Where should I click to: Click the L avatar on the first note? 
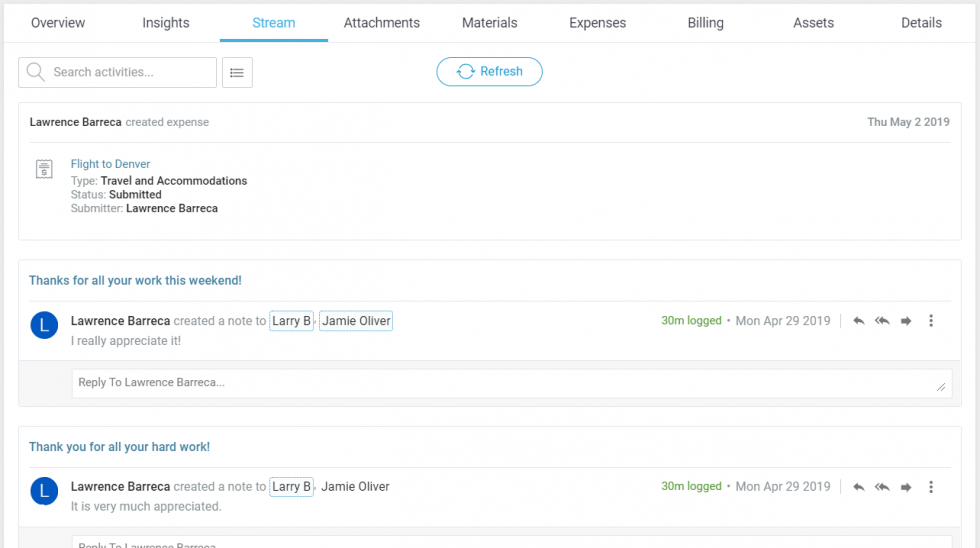pyautogui.click(x=44, y=325)
